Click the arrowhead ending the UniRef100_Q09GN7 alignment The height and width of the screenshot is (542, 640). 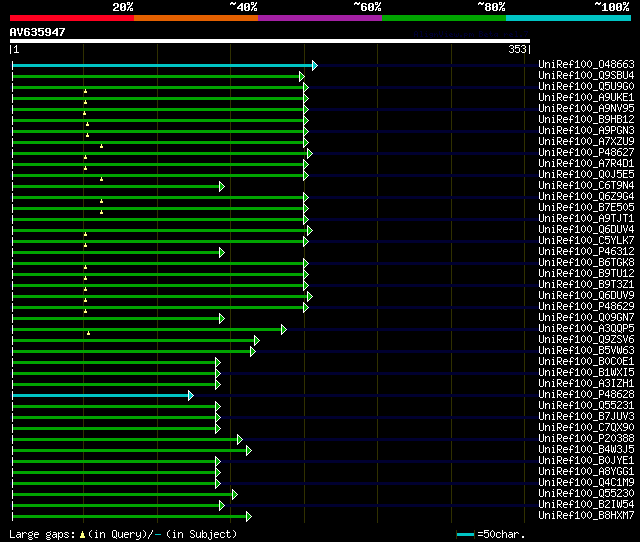coord(222,318)
